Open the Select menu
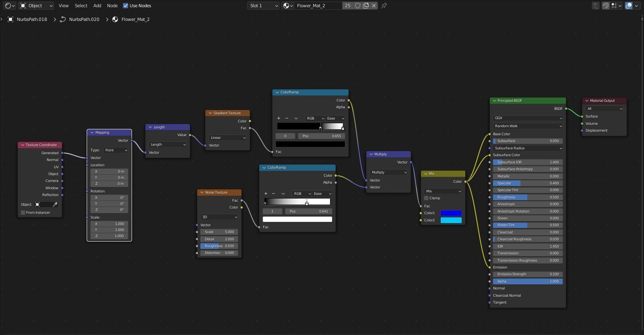The width and height of the screenshot is (644, 335). tap(81, 6)
